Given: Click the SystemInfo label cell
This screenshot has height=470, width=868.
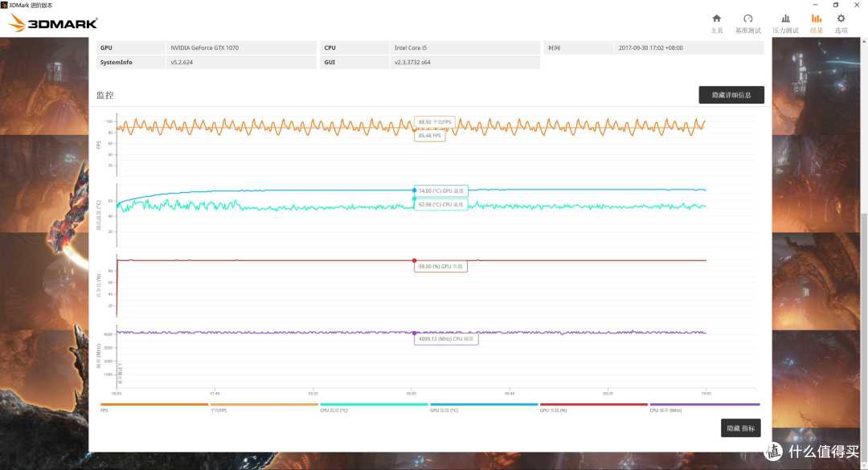Looking at the screenshot, I should [130, 62].
